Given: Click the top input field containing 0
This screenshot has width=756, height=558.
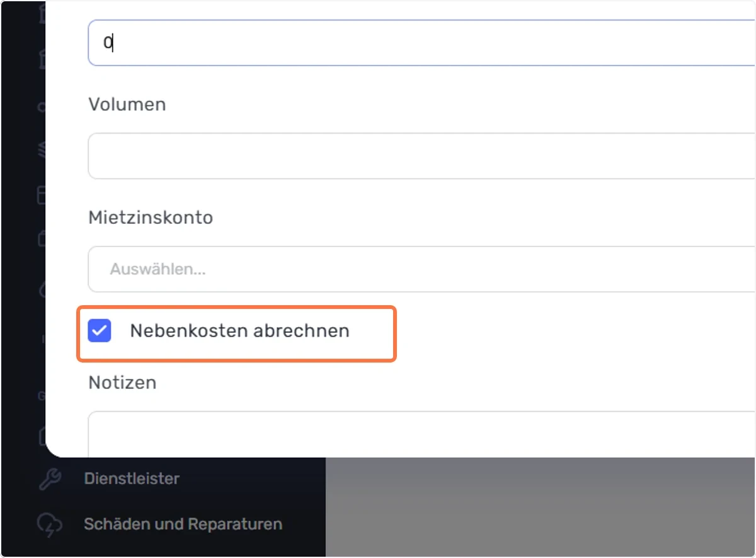Looking at the screenshot, I should click(x=421, y=42).
